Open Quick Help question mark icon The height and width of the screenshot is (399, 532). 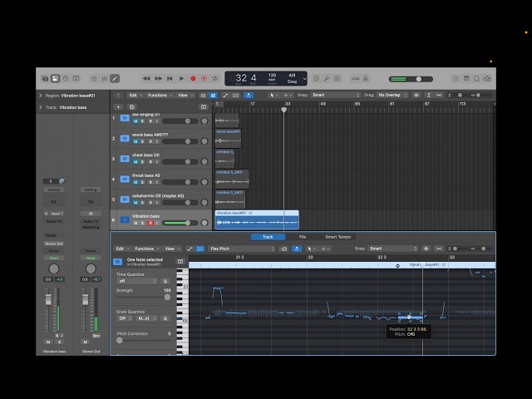pyautogui.click(x=66, y=78)
